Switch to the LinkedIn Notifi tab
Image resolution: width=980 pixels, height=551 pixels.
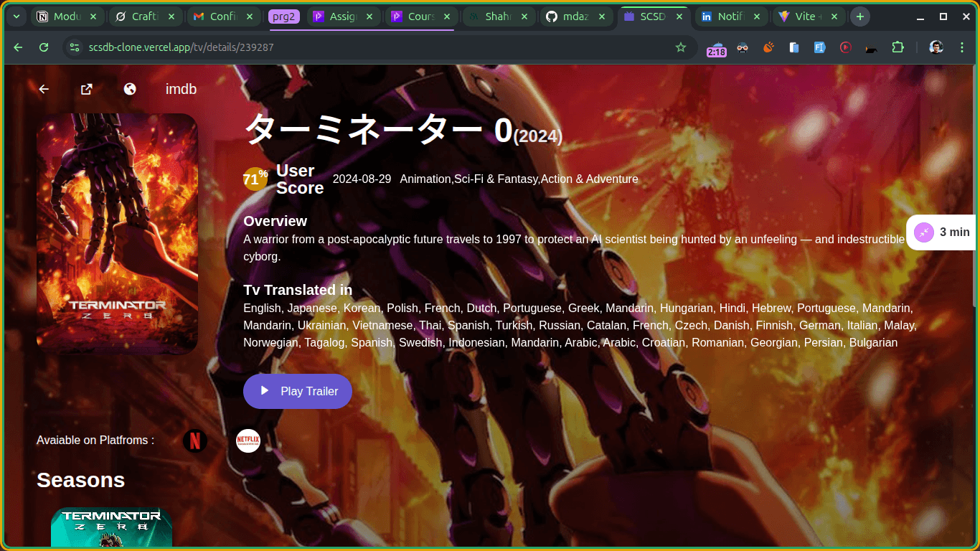point(731,17)
